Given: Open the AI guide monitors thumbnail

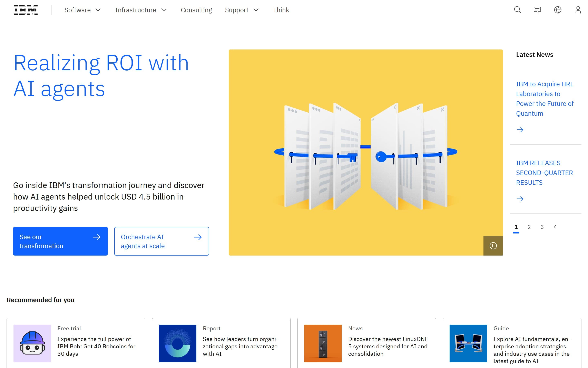Looking at the screenshot, I should [468, 343].
